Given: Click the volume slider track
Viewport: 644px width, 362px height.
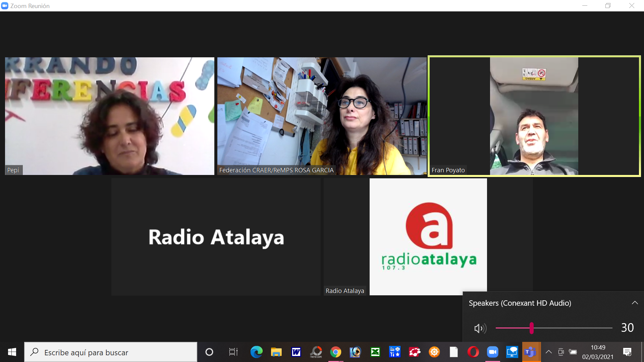Looking at the screenshot, I should (x=554, y=328).
